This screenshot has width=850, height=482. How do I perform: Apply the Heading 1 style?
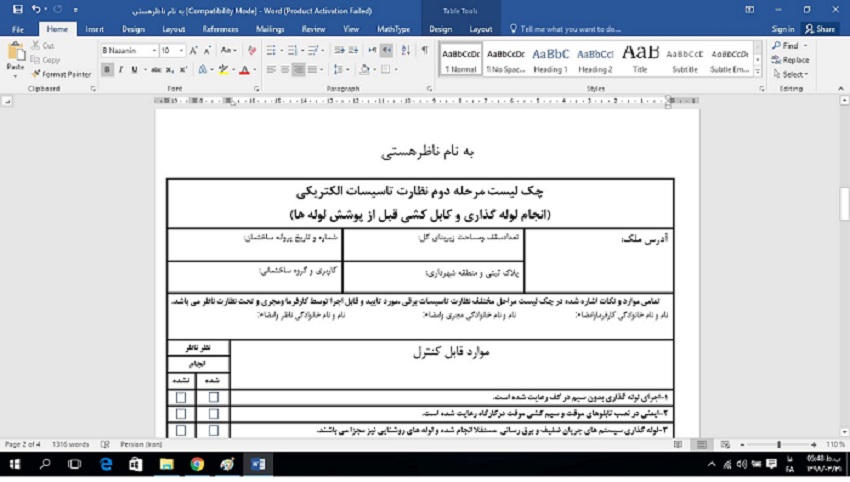[550, 59]
